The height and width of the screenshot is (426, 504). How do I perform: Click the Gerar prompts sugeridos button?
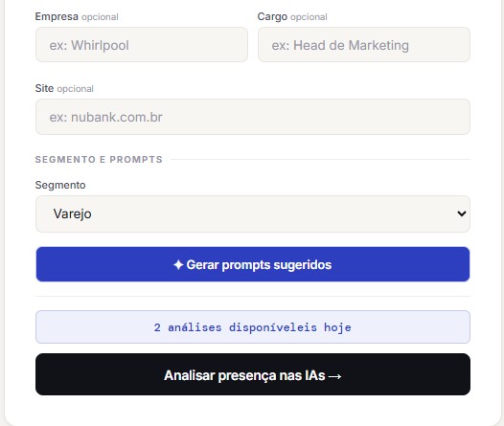[x=253, y=264]
